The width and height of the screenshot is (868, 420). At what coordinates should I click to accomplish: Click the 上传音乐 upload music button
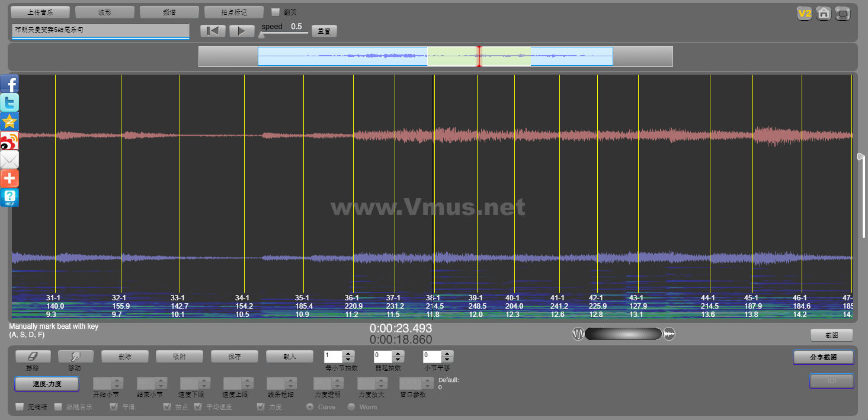[40, 12]
